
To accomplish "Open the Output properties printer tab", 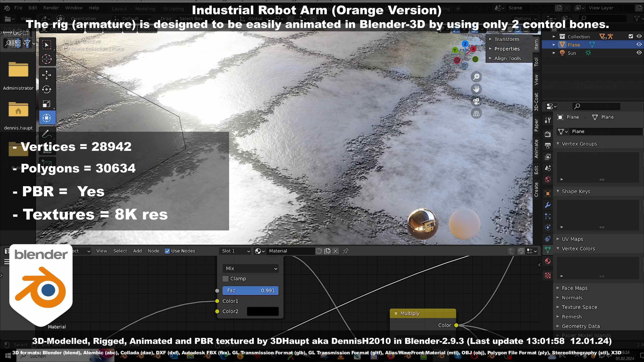I will pos(548,146).
